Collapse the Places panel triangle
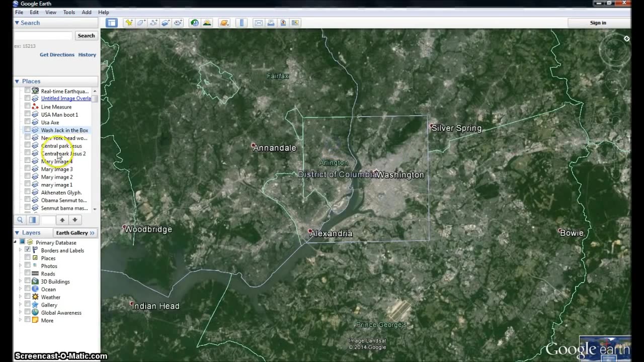Image resolution: width=644 pixels, height=362 pixels. pyautogui.click(x=17, y=81)
